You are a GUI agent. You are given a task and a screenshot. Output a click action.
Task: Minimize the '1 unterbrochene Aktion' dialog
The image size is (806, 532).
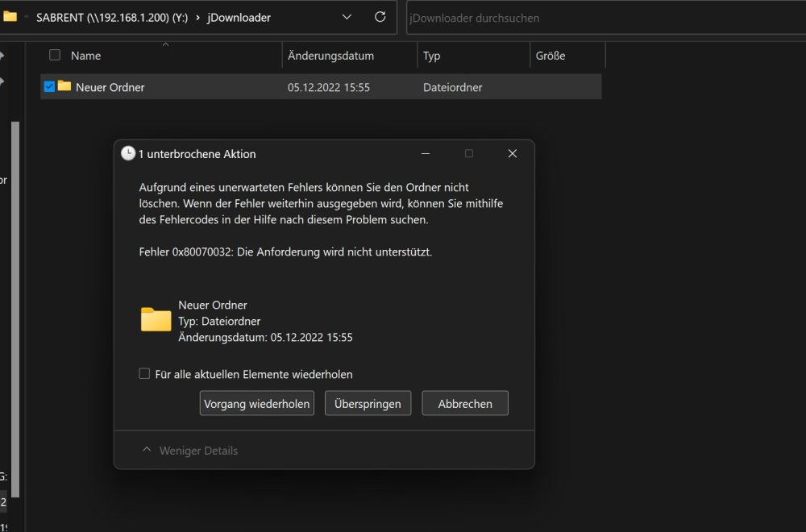[426, 154]
